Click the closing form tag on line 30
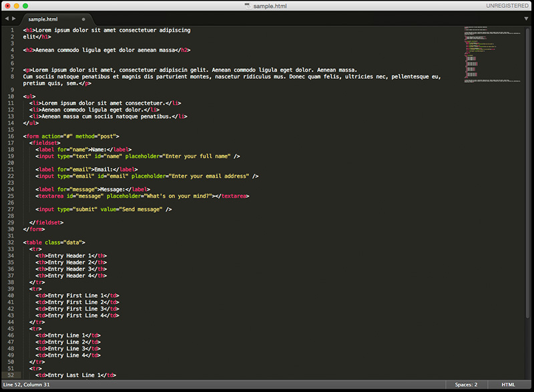The height and width of the screenshot is (392, 534). coord(34,229)
